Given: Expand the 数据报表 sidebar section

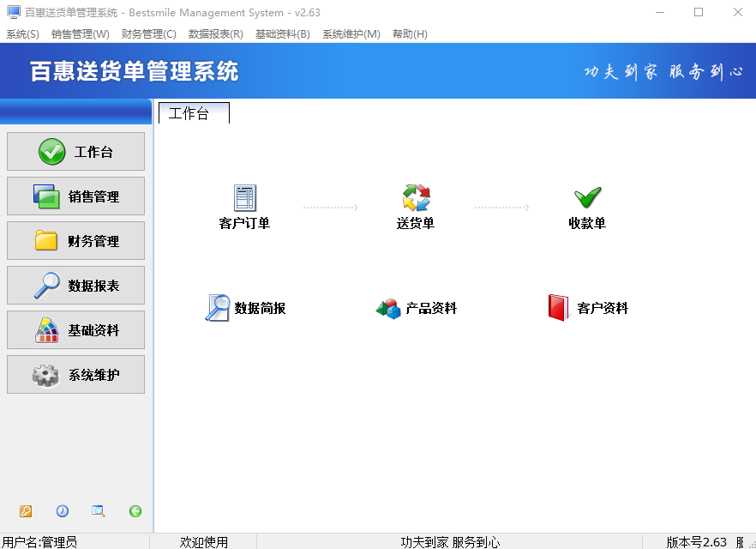Looking at the screenshot, I should [75, 286].
